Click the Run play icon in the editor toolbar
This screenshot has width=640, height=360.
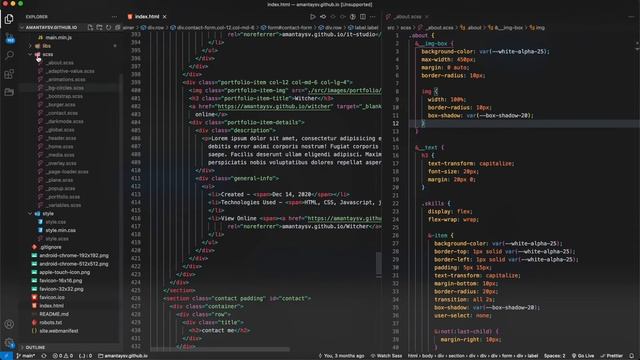pyautogui.click(x=313, y=17)
